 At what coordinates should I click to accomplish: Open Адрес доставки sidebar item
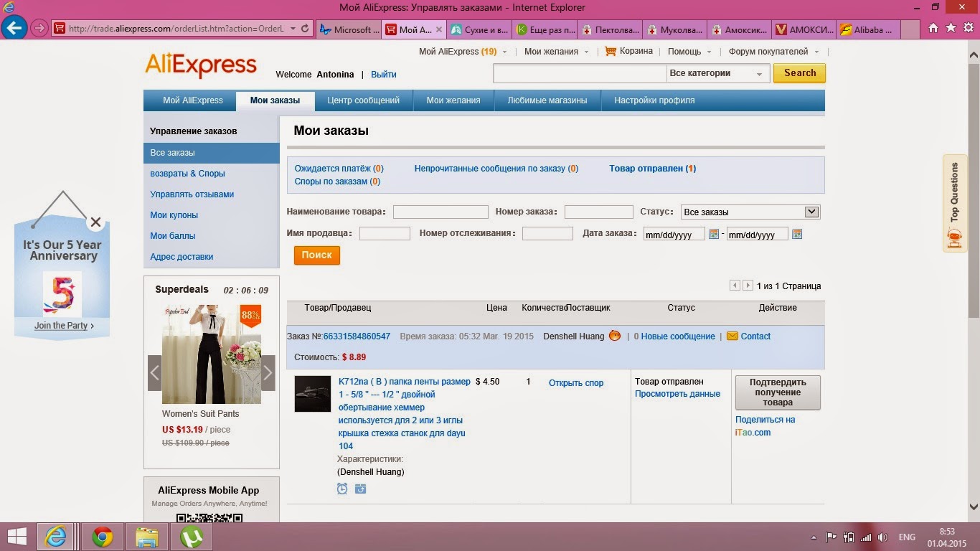click(182, 257)
